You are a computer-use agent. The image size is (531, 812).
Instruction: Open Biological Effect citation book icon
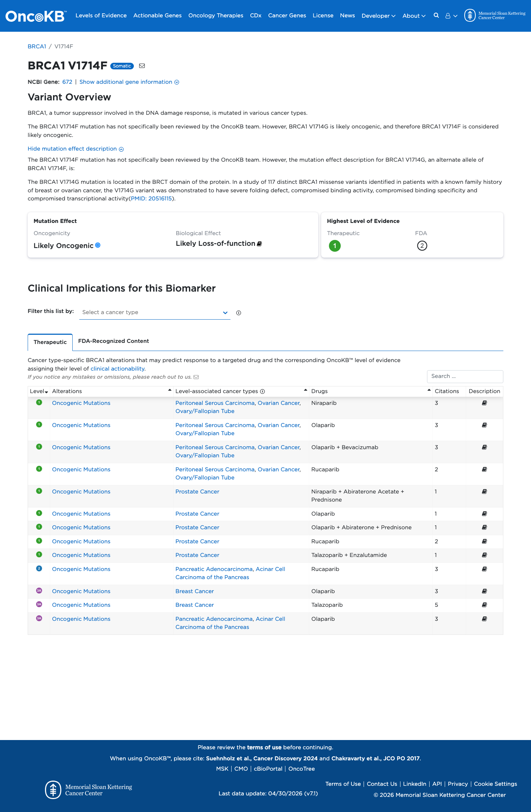point(259,244)
